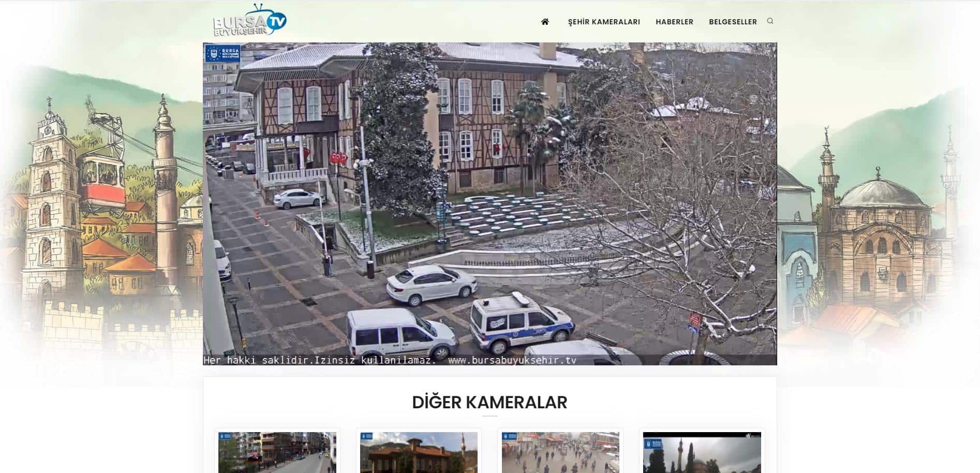Click municipality badge on main video
This screenshot has width=980, height=473.
(222, 54)
